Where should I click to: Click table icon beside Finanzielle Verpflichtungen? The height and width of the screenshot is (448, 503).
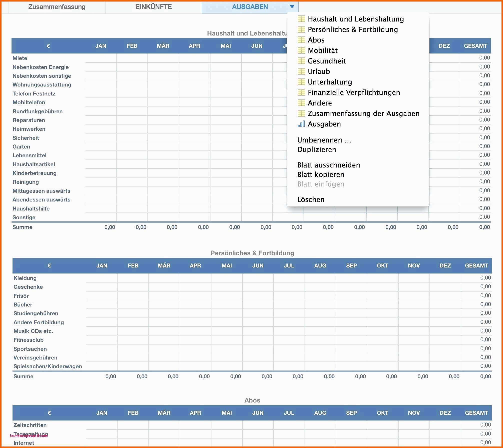pyautogui.click(x=301, y=92)
